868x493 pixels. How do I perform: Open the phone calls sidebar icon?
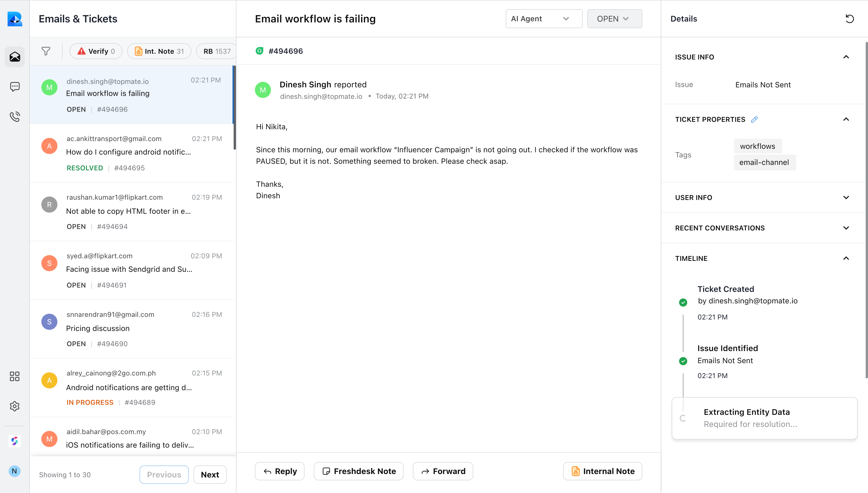coord(15,116)
